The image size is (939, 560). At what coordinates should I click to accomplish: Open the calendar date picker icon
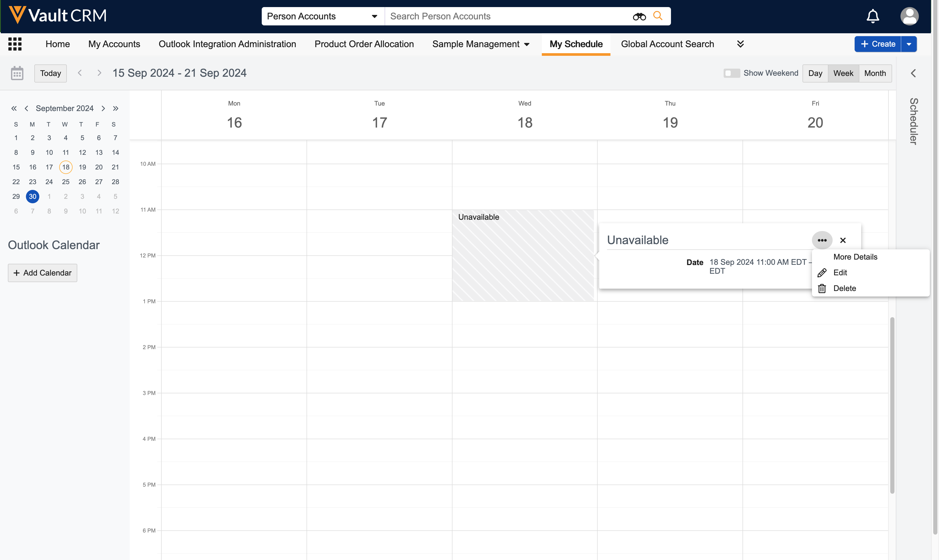[17, 73]
